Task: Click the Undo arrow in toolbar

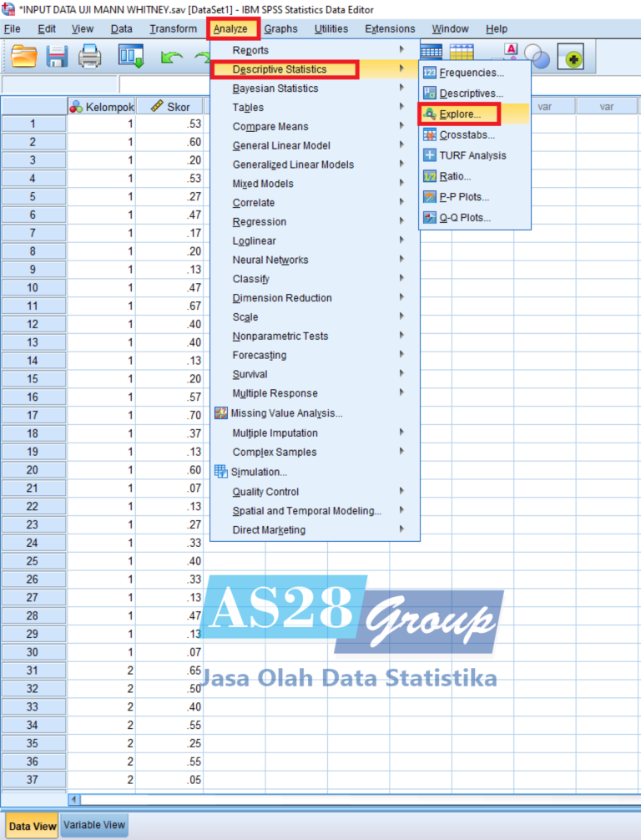Action: click(171, 57)
